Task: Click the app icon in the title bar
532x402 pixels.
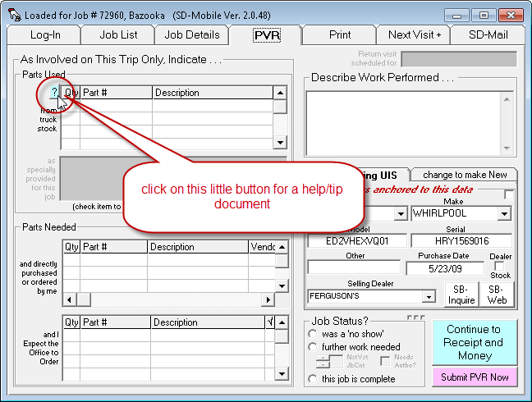Action: (13, 15)
